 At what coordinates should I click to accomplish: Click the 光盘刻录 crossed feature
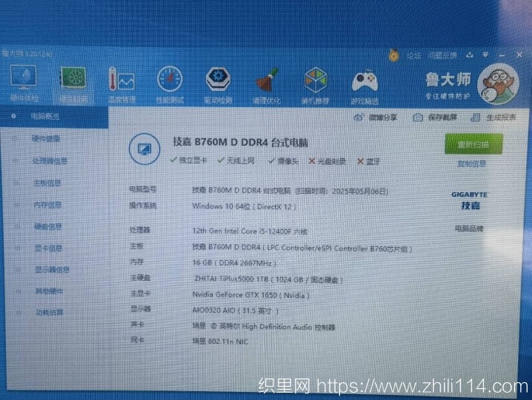click(x=327, y=161)
